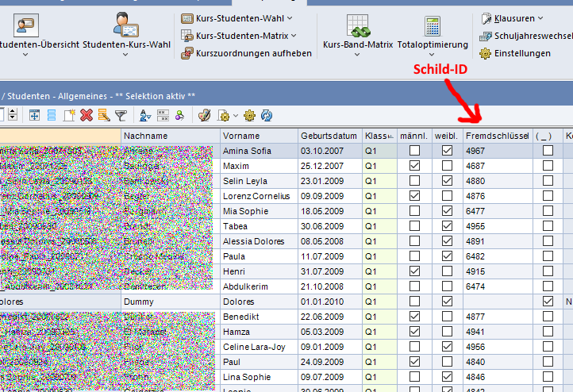Image resolution: width=573 pixels, height=392 pixels.
Task: Open Einstellungen gear in the ribbon
Action: tap(485, 53)
